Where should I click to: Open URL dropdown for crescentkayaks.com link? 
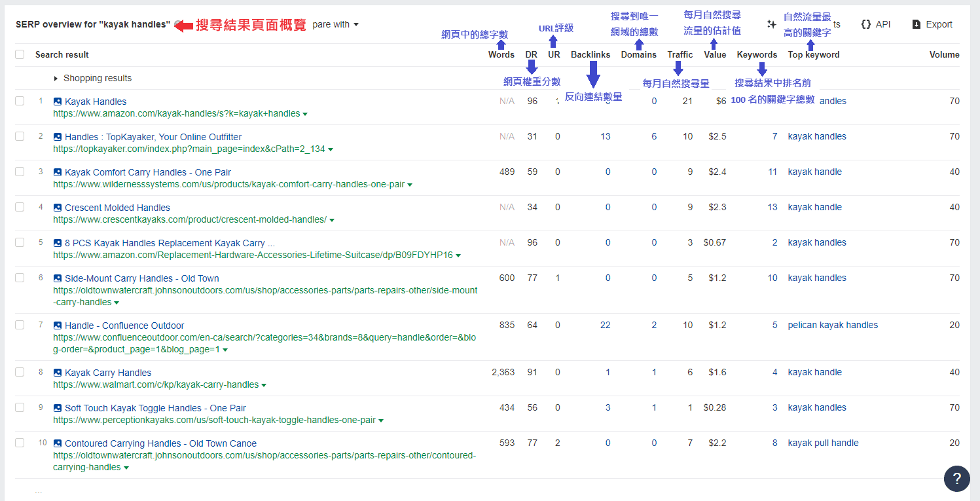tap(332, 220)
